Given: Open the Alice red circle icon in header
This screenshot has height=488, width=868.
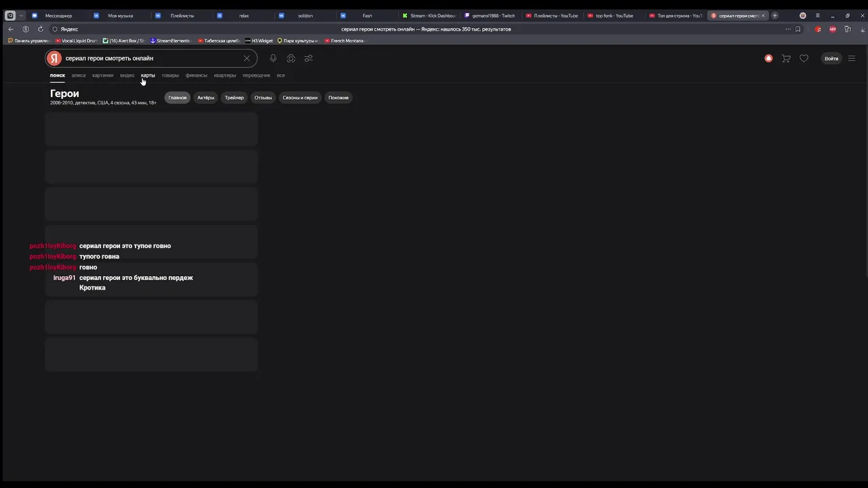Looking at the screenshot, I should pyautogui.click(x=768, y=58).
